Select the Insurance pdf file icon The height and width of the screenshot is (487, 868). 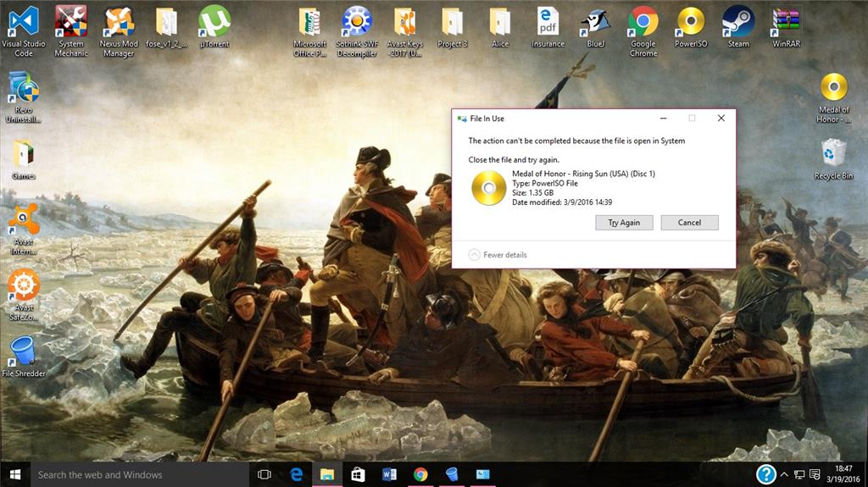548,26
